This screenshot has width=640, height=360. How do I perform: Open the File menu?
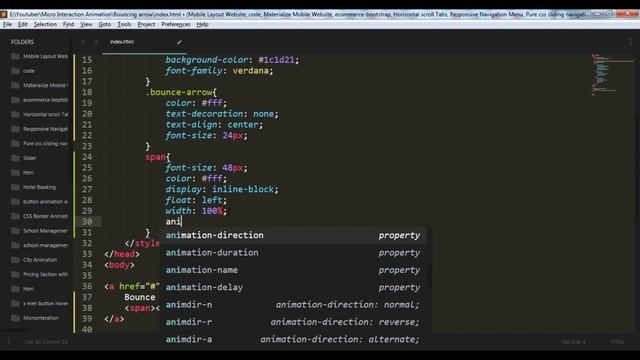[7, 24]
